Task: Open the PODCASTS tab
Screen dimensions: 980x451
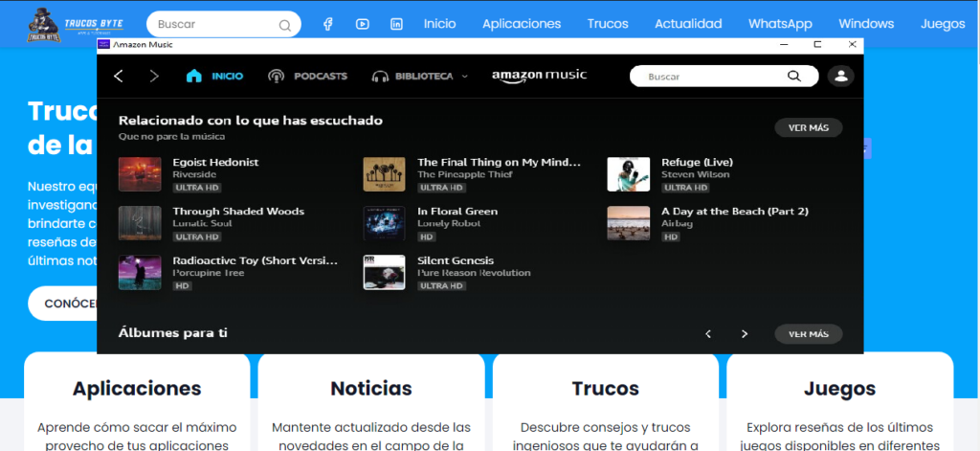Action: [x=307, y=77]
